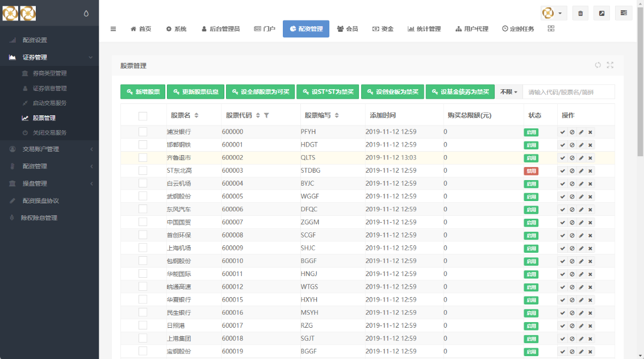Click the stock code/name search field

[568, 92]
